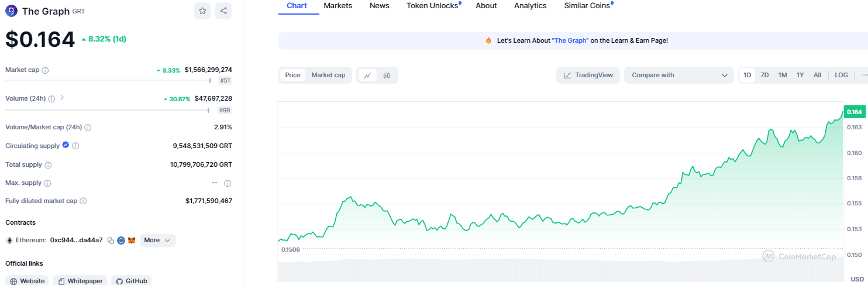Switch to candlestick chart icon
Viewport: 868px width, 285px height.
tap(387, 75)
